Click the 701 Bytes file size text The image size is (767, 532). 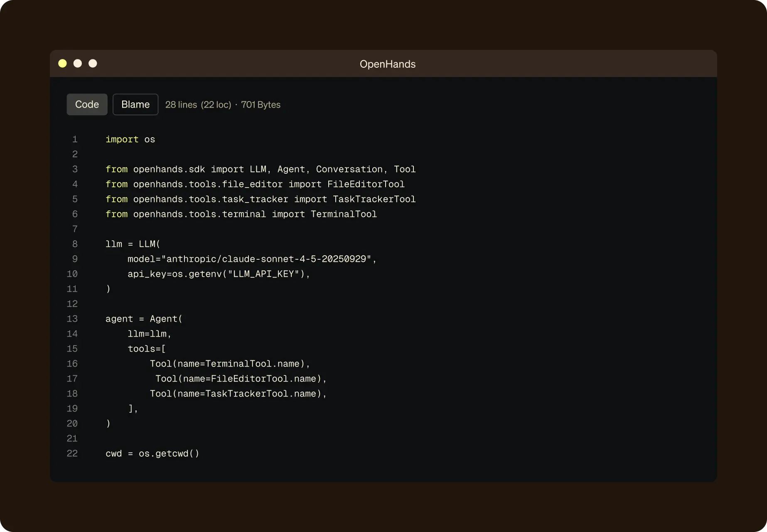click(x=261, y=105)
